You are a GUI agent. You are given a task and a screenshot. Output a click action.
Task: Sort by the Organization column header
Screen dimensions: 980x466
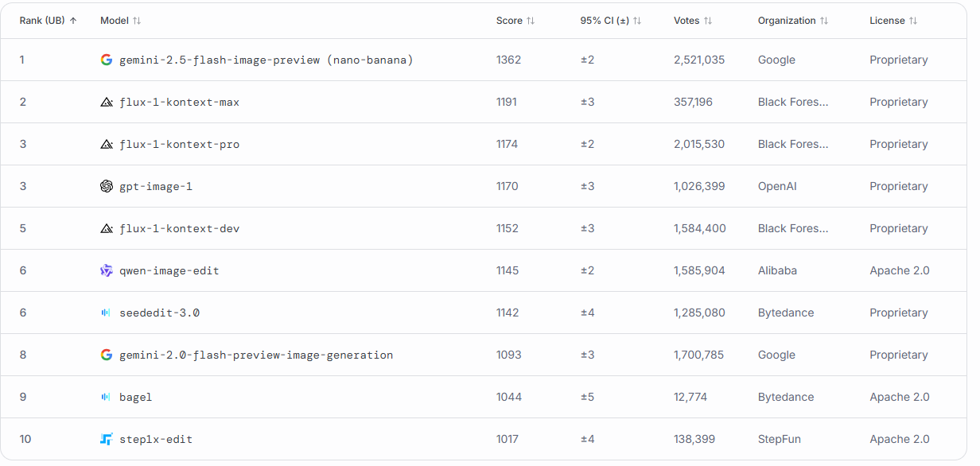793,21
